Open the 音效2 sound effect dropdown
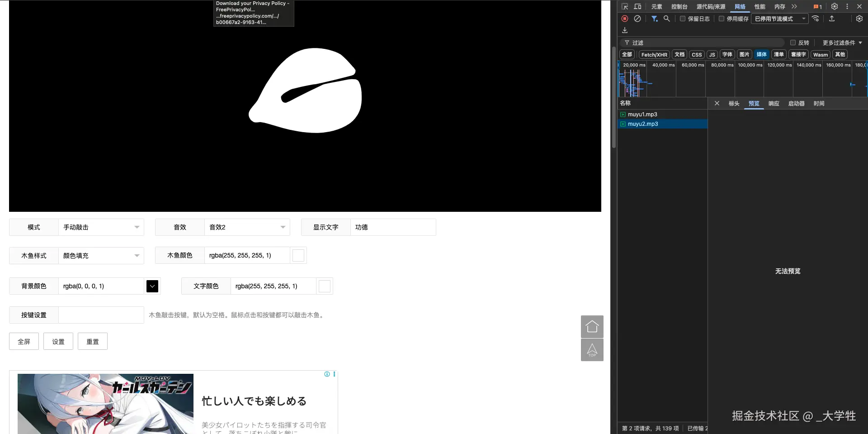 pyautogui.click(x=246, y=227)
